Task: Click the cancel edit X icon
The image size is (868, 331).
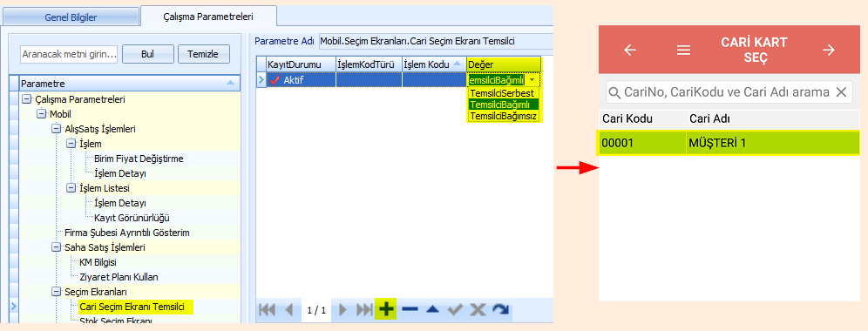Action: (x=478, y=309)
